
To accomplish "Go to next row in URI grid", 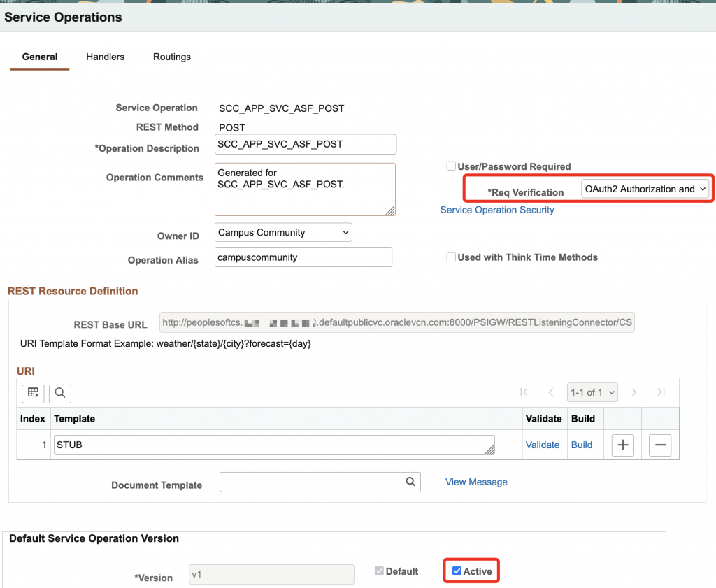I will pos(634,392).
